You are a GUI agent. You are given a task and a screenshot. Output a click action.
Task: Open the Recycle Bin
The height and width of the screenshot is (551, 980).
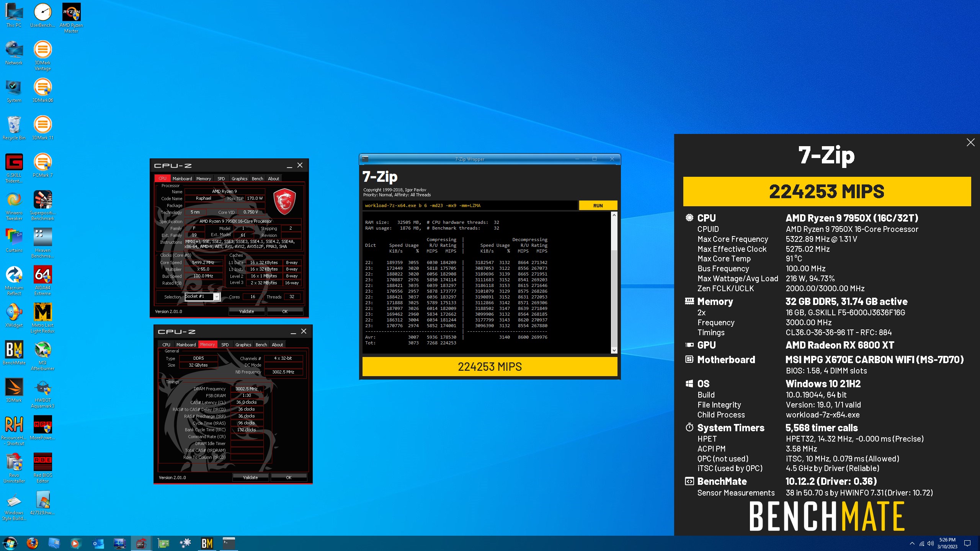14,128
